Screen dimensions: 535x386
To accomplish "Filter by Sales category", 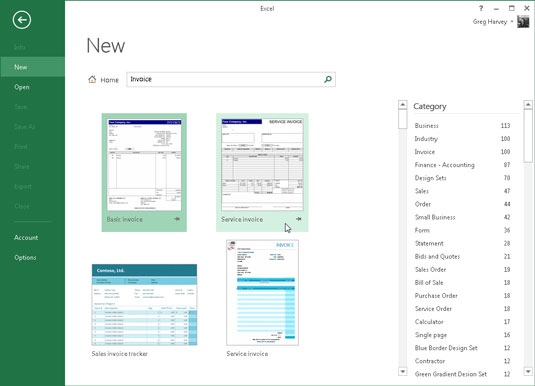I will [x=462, y=191].
